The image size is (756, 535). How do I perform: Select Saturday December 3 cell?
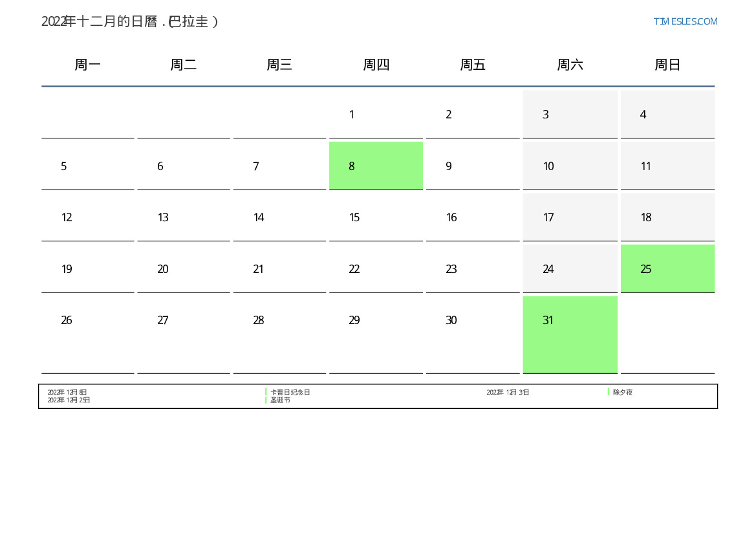tap(570, 115)
